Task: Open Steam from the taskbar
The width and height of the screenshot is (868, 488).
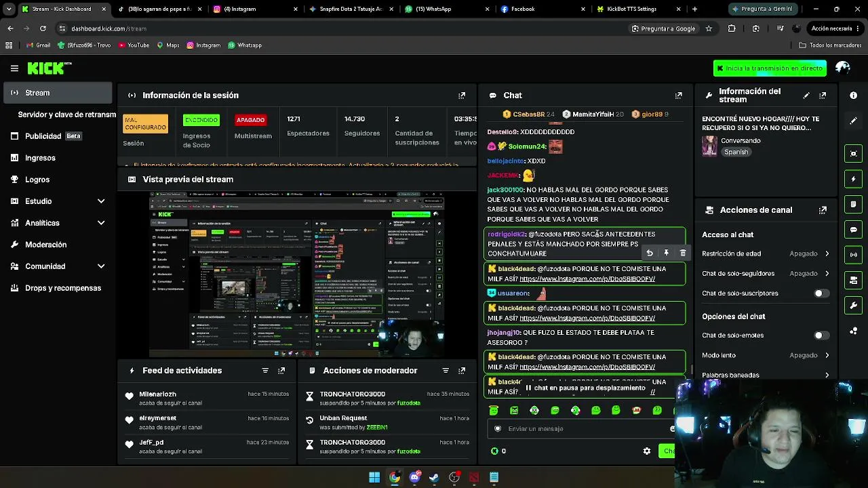Action: pos(434,477)
